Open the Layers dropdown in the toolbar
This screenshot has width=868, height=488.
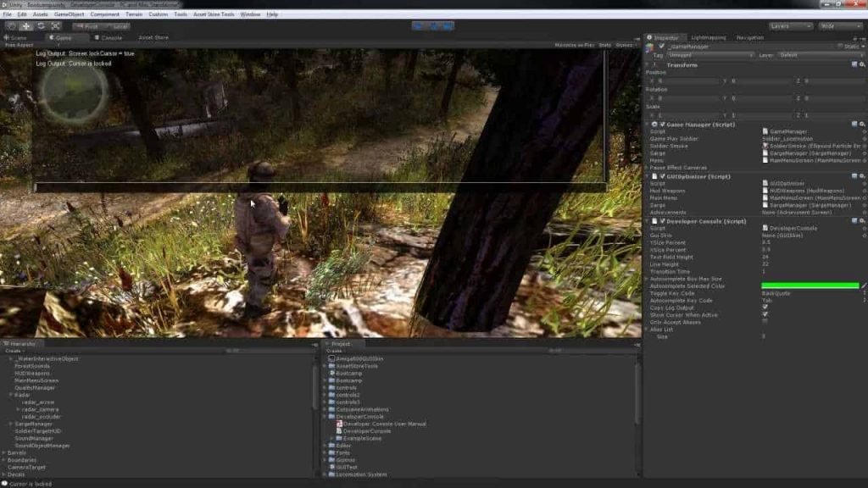pos(790,26)
